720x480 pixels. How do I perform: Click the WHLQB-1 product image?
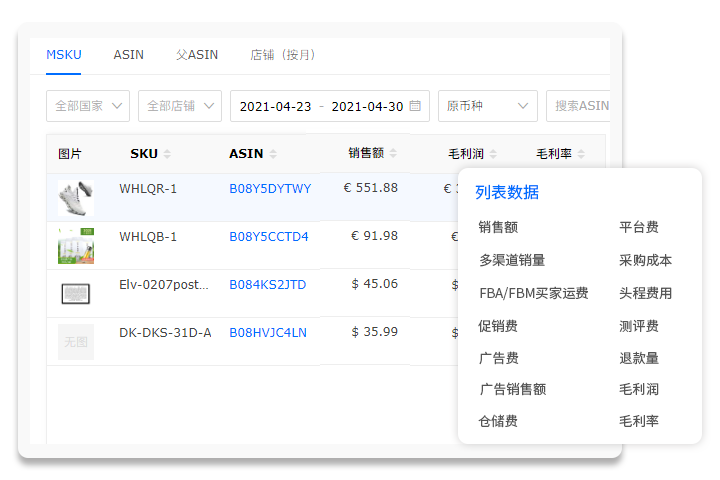pyautogui.click(x=75, y=245)
